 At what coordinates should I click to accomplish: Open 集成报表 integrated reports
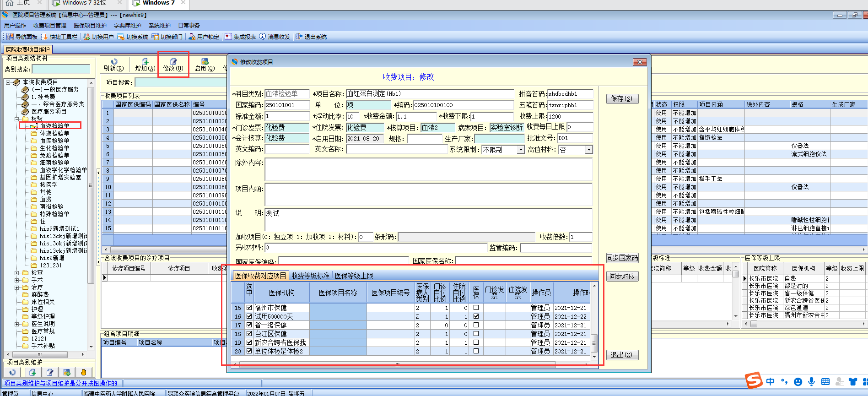[x=240, y=37]
